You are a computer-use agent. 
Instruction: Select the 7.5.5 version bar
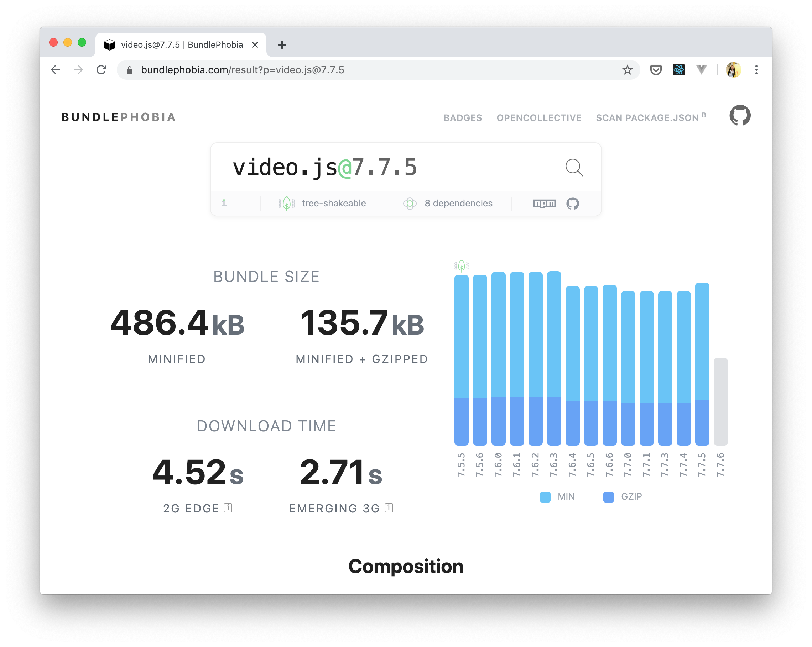tap(461, 360)
